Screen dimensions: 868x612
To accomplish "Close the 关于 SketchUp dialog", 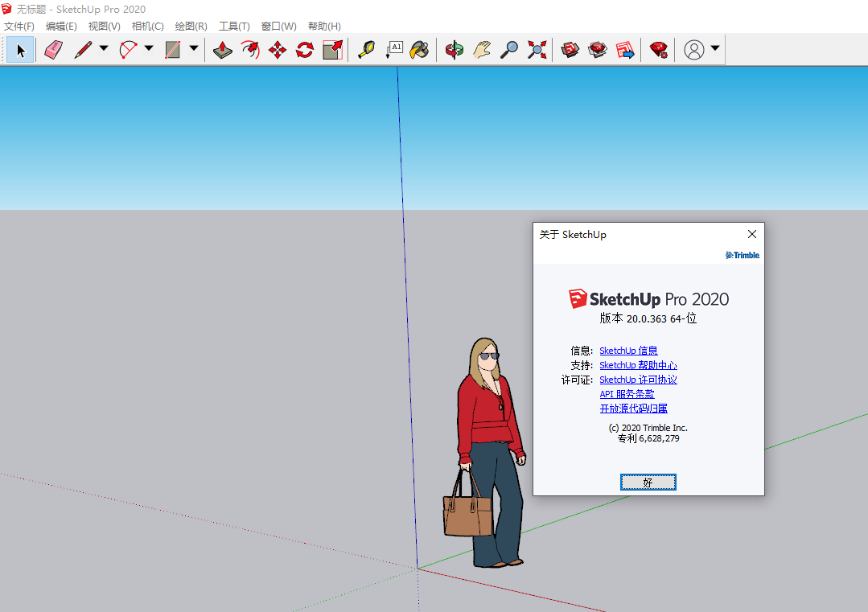I will click(x=751, y=234).
